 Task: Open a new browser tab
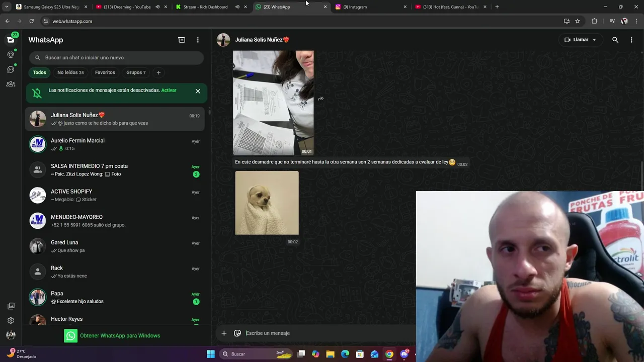[x=497, y=7]
